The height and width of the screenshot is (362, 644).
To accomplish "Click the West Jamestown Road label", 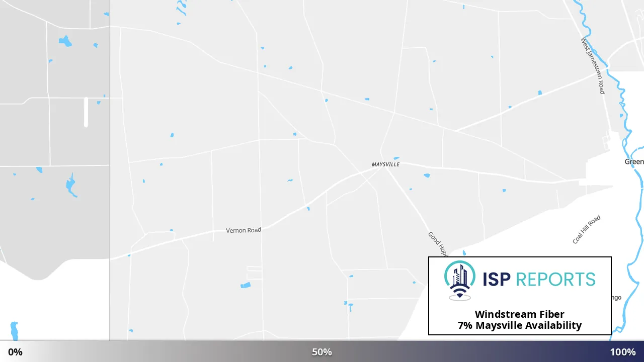I will point(593,65).
